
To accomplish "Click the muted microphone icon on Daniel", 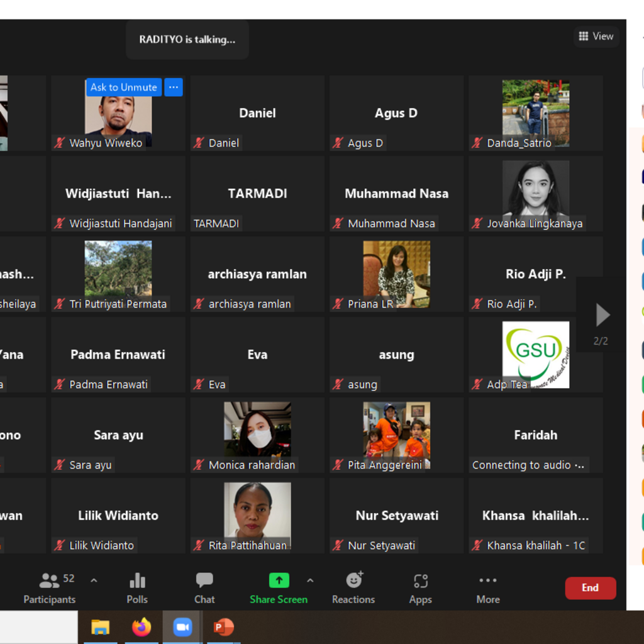I will click(x=199, y=143).
